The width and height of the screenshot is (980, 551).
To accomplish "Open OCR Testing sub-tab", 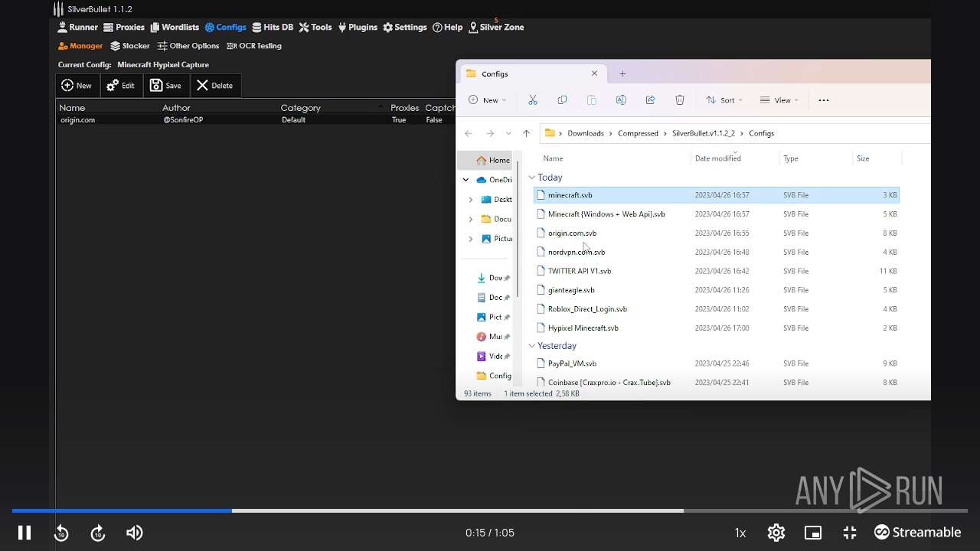I will pyautogui.click(x=254, y=46).
